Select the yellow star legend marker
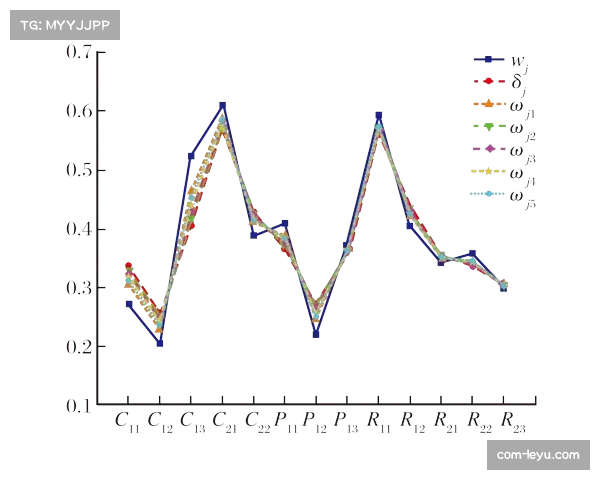The height and width of the screenshot is (480, 600). 488,171
